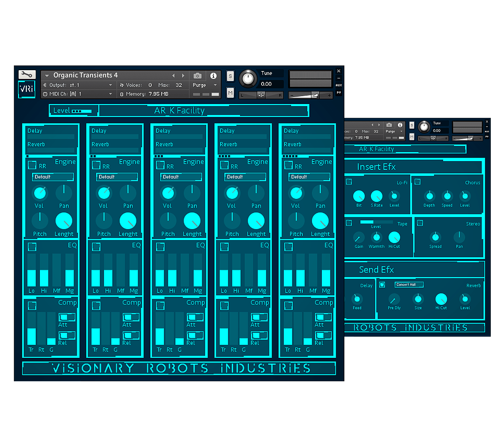
Task: Enable the Tape effect checkbox
Action: 349,223
